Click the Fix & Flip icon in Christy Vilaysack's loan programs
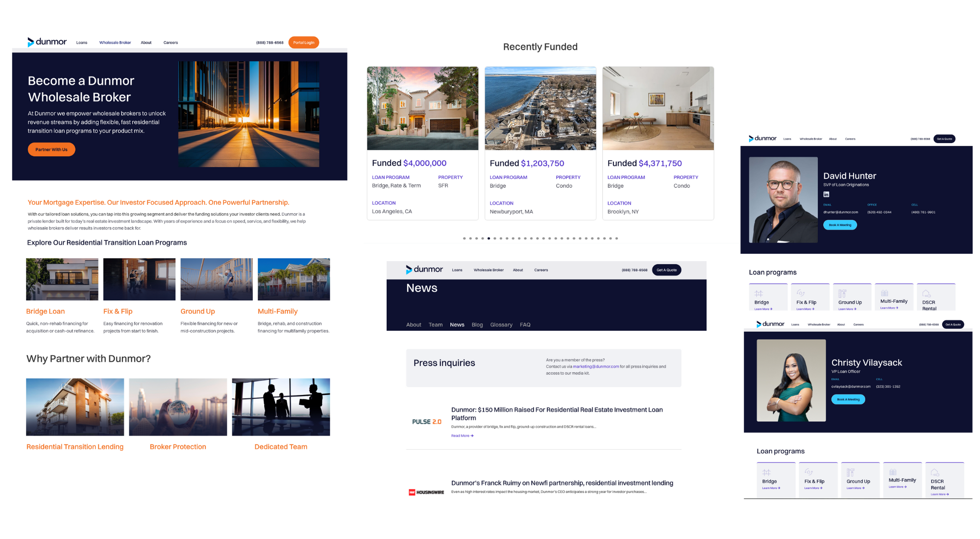 808,472
